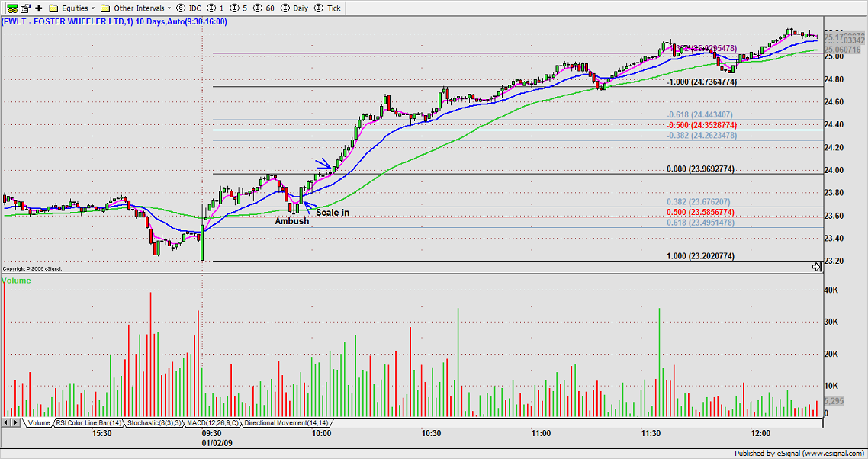
Task: Click the tab scroll left arrow
Action: click(x=6, y=423)
